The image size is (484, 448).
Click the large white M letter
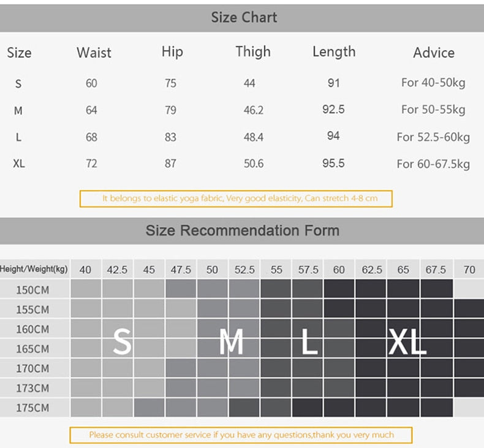tap(231, 342)
